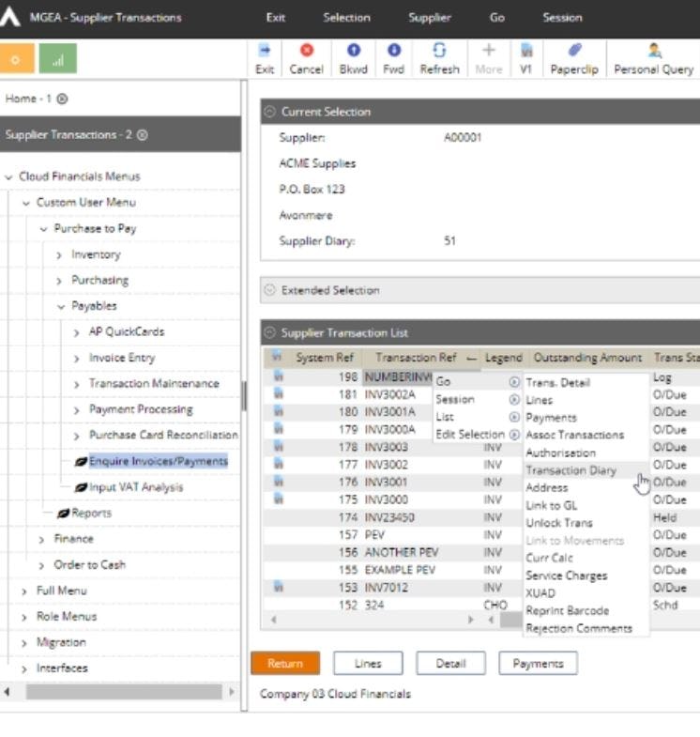Open the Supplier menu in top bar
Image resolution: width=700 pixels, height=737 pixels.
tap(430, 18)
